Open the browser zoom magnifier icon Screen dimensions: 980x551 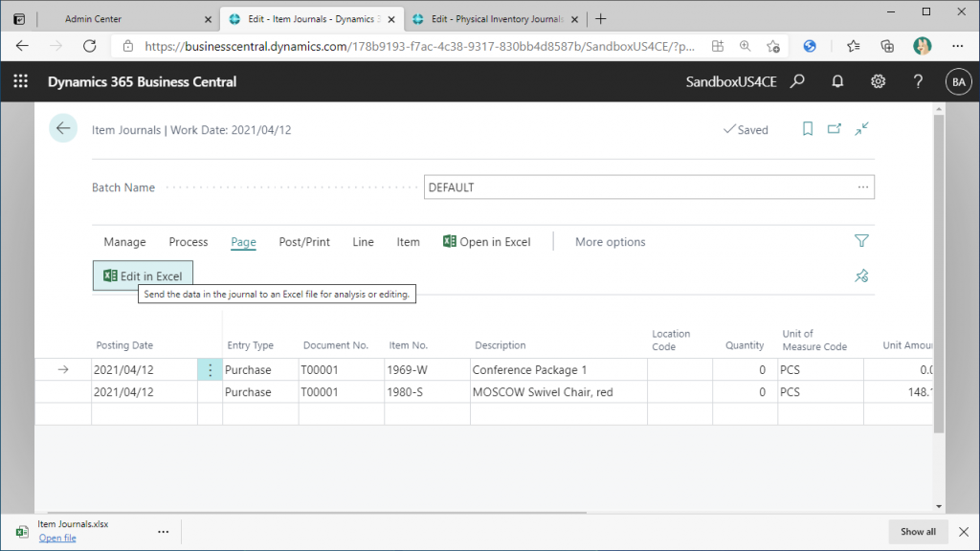pos(745,46)
